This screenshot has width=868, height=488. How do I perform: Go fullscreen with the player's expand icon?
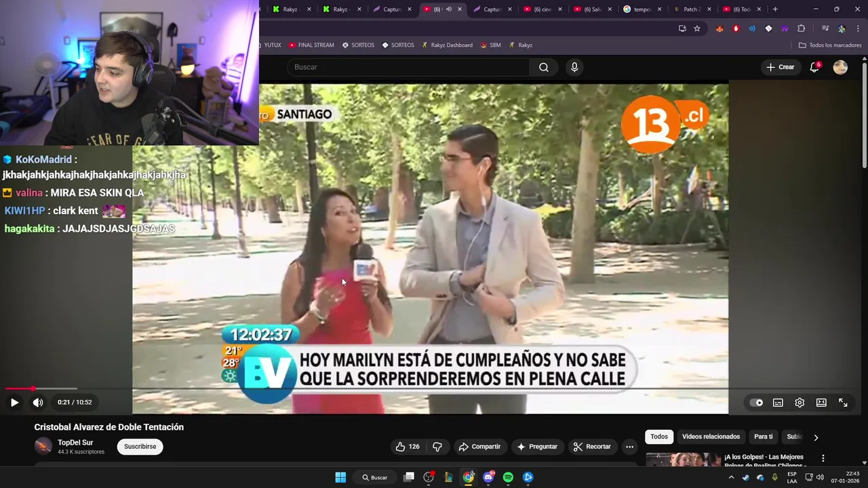843,403
